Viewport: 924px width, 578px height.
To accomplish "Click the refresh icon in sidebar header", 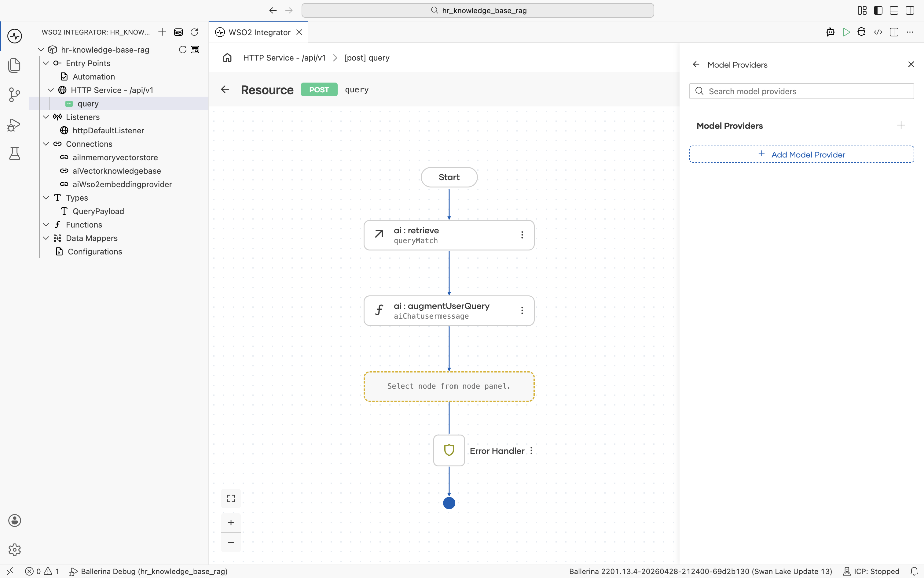I will (194, 32).
